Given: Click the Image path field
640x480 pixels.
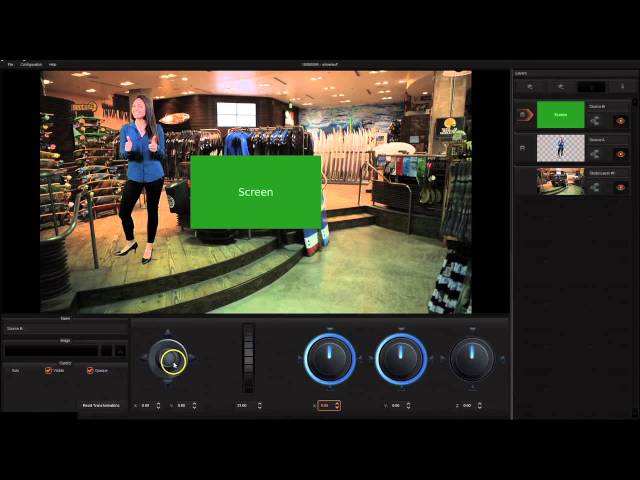Looking at the screenshot, I should pyautogui.click(x=51, y=350).
